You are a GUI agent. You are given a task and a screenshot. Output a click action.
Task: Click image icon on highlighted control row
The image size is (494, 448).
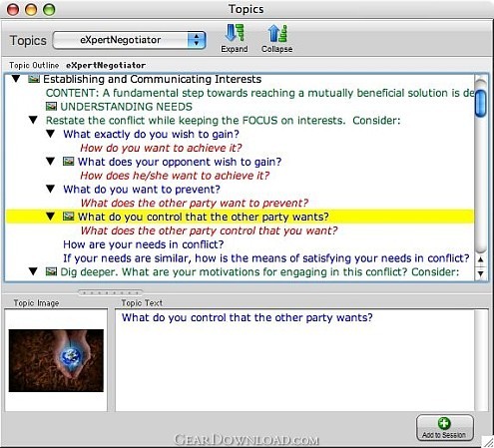click(x=69, y=217)
